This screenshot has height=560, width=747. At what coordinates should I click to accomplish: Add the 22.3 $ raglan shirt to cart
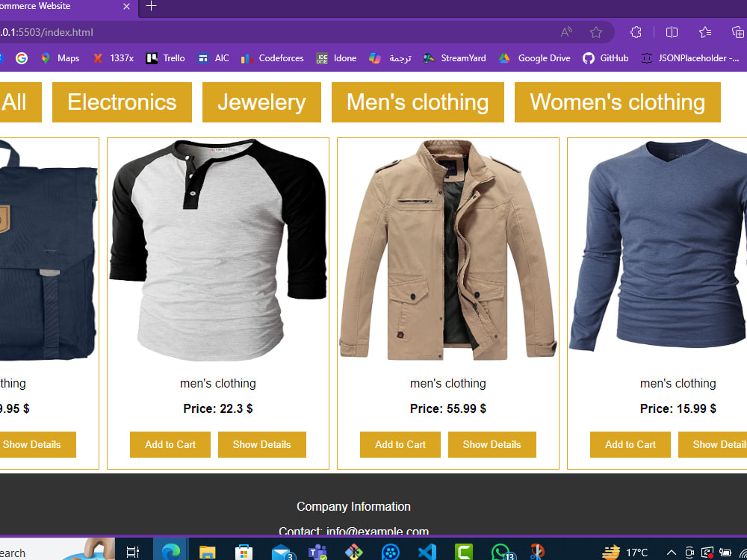coord(170,444)
